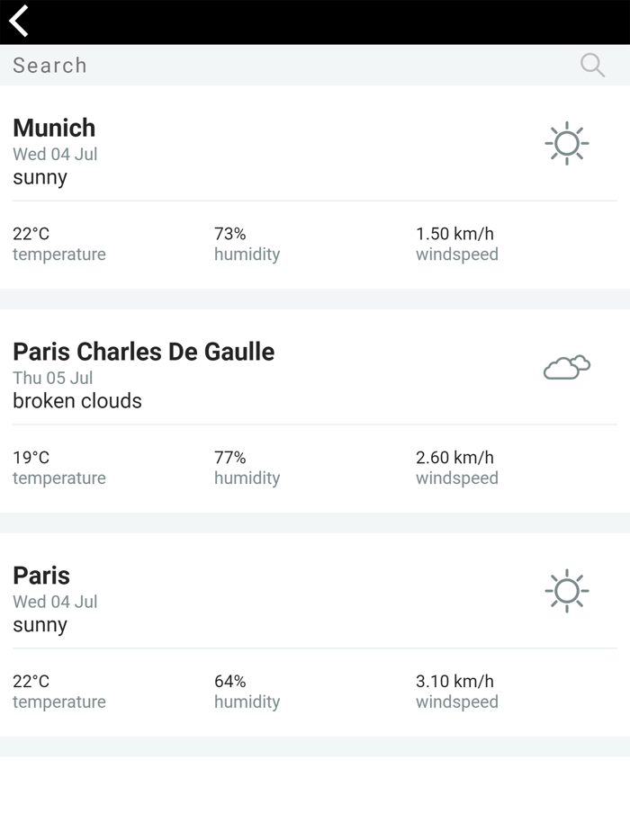630x840 pixels.
Task: Click the search magnifier icon
Action: 592,65
